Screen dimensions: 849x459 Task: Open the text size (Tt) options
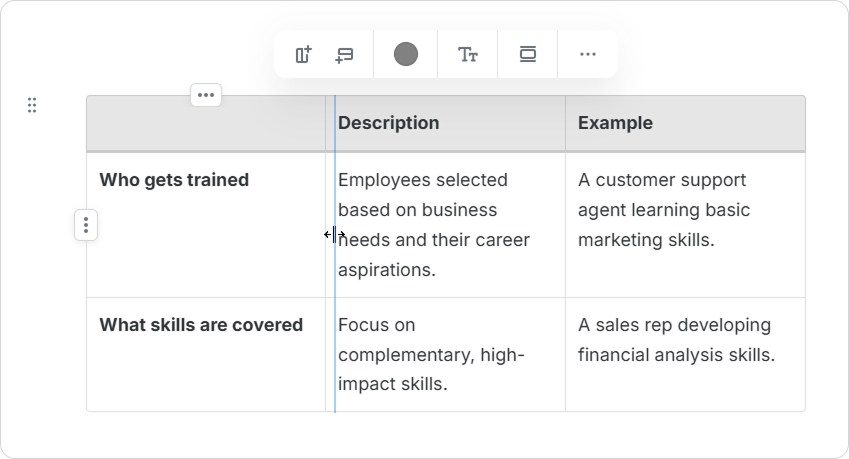tap(467, 55)
